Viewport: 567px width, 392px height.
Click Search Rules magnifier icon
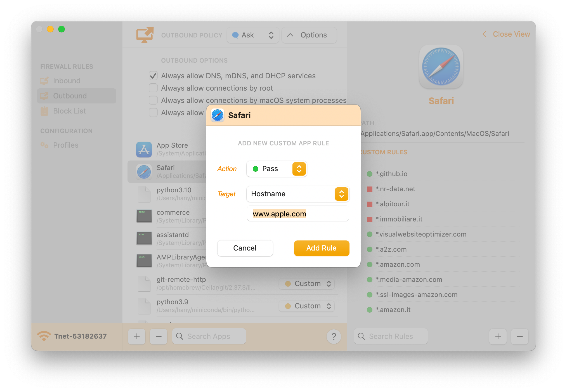tap(361, 336)
